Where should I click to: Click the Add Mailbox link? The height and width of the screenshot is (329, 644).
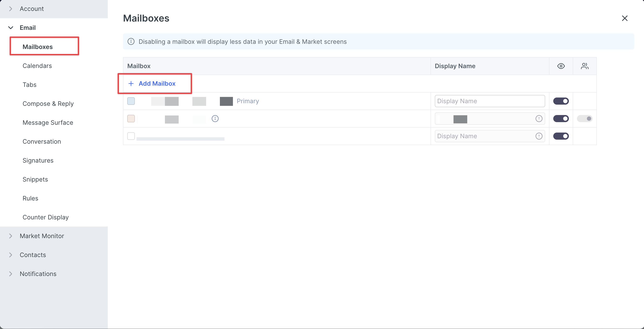pos(157,84)
